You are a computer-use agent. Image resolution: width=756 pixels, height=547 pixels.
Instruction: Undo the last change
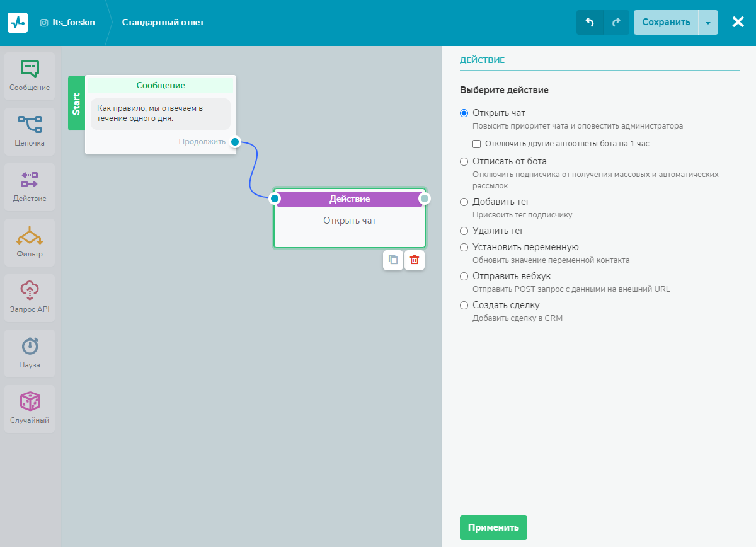(x=590, y=22)
